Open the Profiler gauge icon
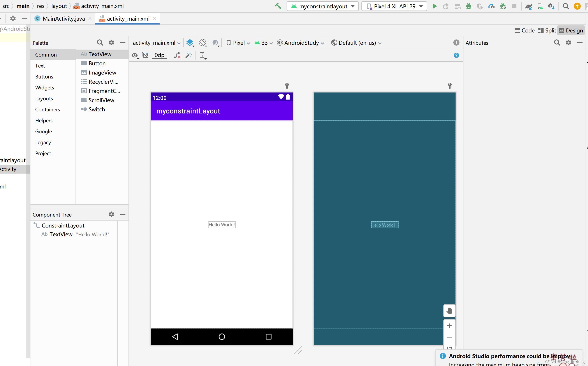Viewport: 588px width, 366px height. (491, 6)
